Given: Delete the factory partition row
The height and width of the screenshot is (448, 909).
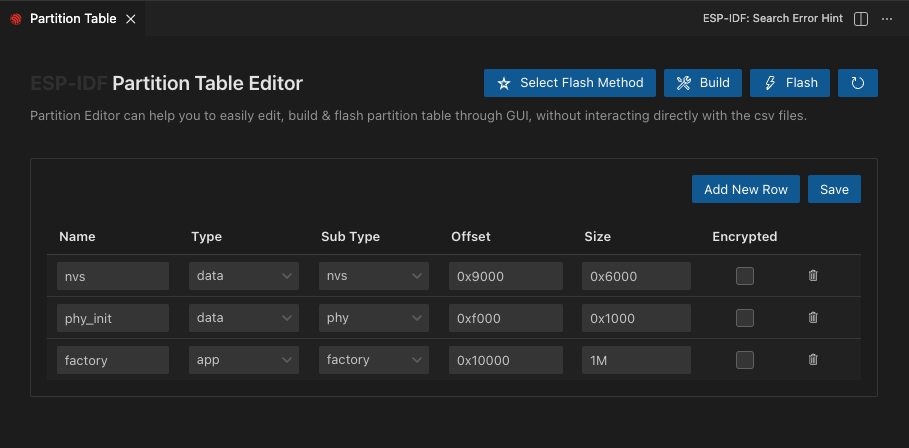Looking at the screenshot, I should [x=813, y=360].
